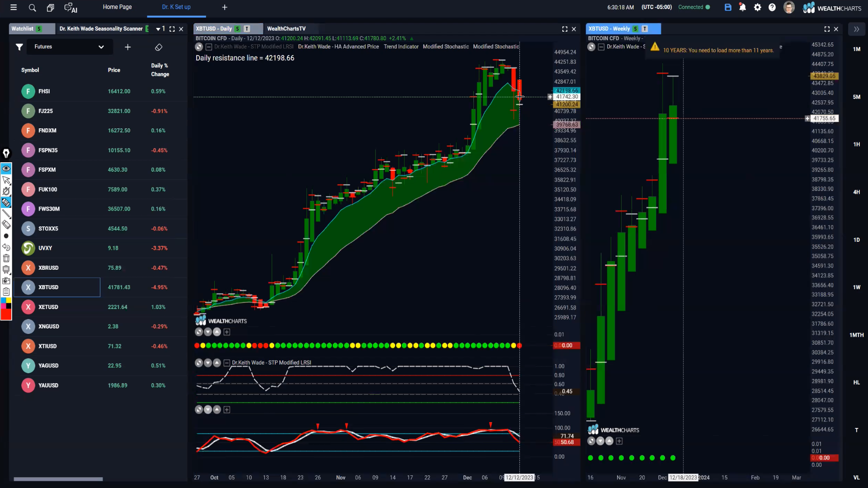
Task: Select the compass drawing tool
Action: [6, 191]
